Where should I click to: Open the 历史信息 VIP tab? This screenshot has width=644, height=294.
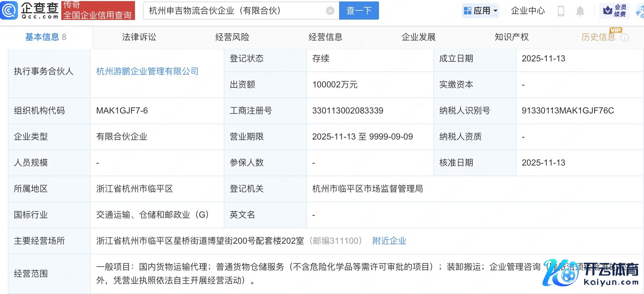[598, 37]
